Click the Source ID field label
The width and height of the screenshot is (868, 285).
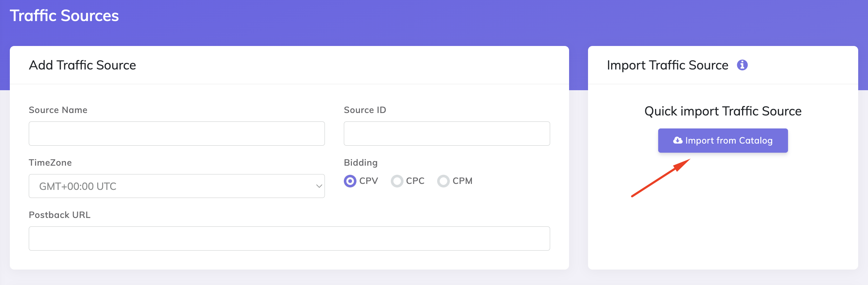click(365, 110)
